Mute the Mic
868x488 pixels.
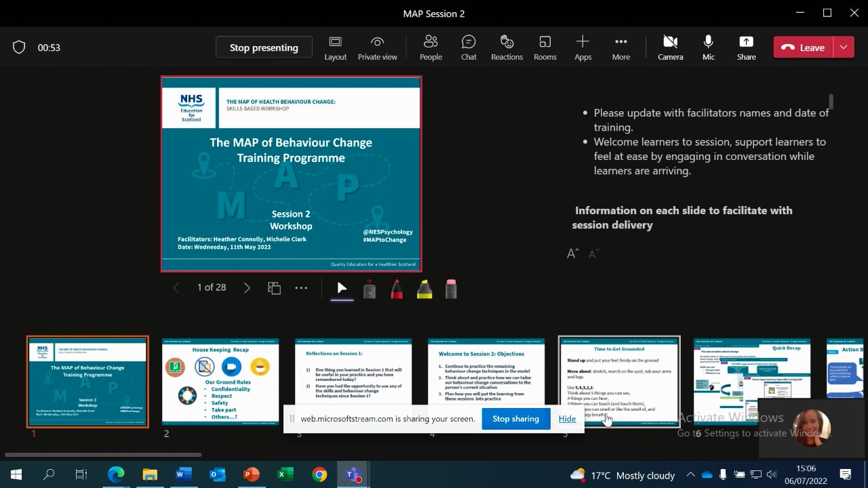point(708,47)
